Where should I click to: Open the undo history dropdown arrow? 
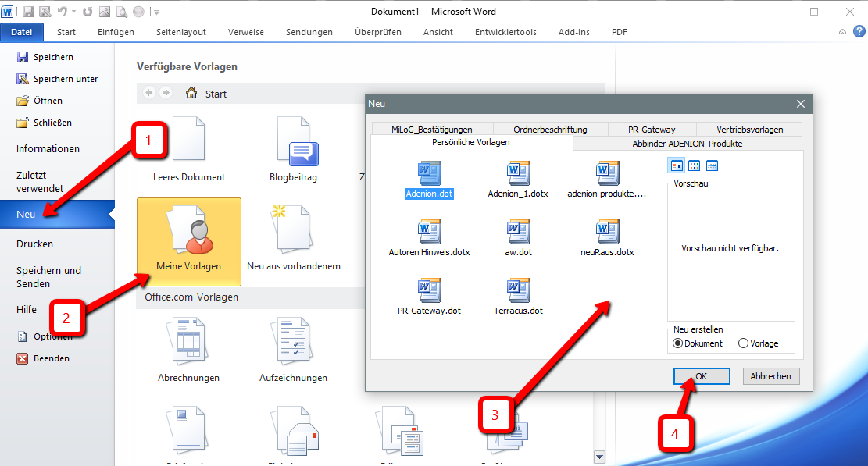tap(73, 12)
